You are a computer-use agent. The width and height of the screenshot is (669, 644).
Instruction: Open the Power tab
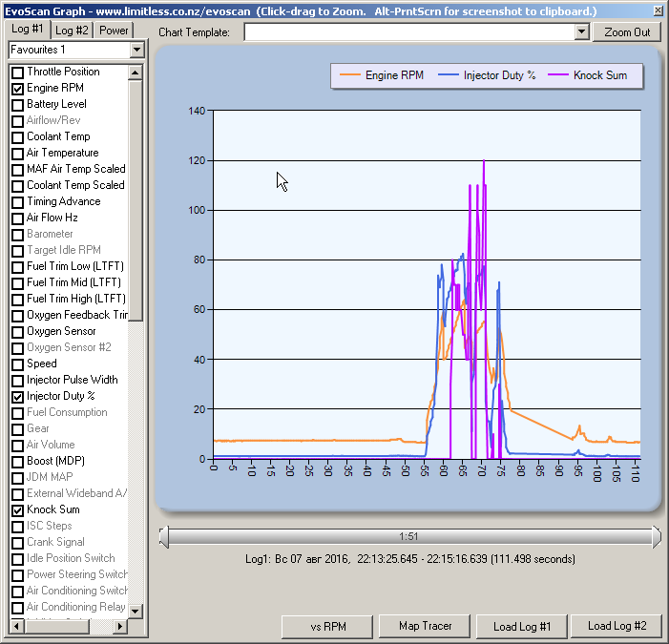point(114,30)
